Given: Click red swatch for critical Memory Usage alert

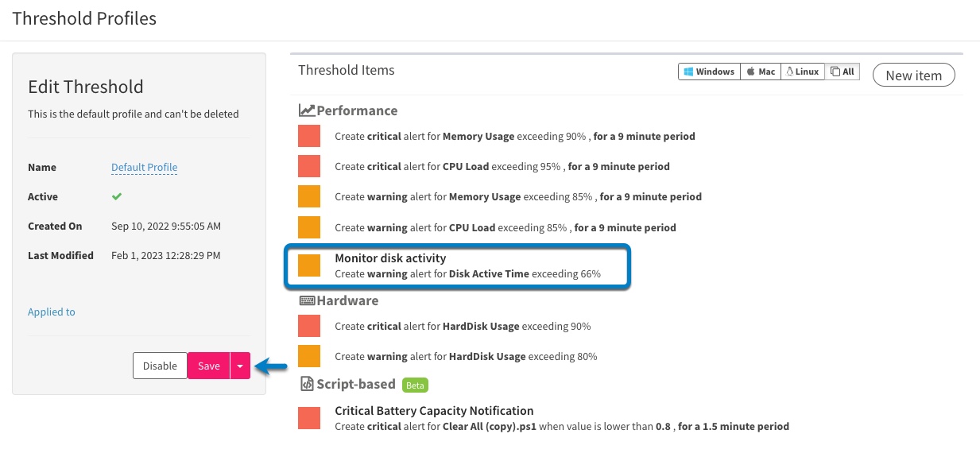Looking at the screenshot, I should (309, 136).
